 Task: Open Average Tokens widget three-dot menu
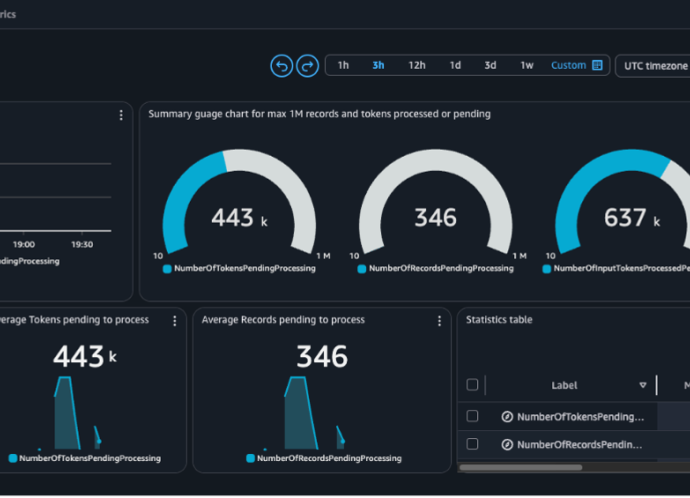pyautogui.click(x=175, y=321)
